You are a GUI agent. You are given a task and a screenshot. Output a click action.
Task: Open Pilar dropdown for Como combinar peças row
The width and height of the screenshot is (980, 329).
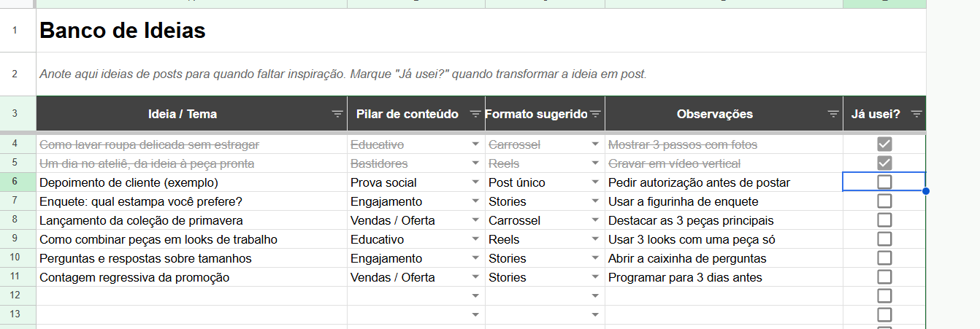pyautogui.click(x=475, y=239)
